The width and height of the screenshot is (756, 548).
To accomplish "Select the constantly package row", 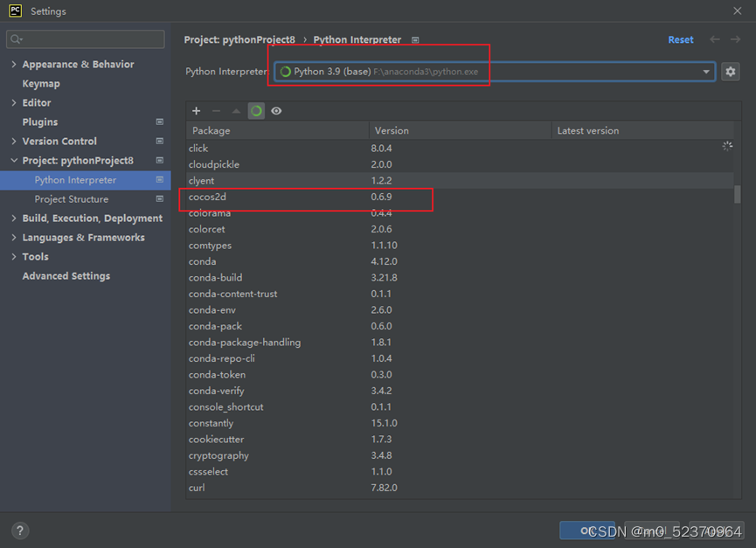I will [460, 423].
